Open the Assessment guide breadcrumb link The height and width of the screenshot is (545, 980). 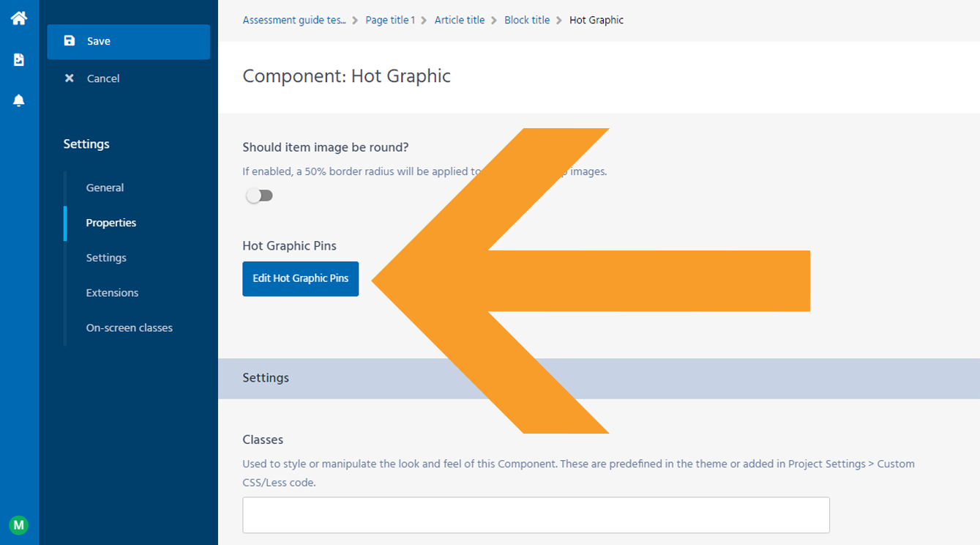click(294, 20)
